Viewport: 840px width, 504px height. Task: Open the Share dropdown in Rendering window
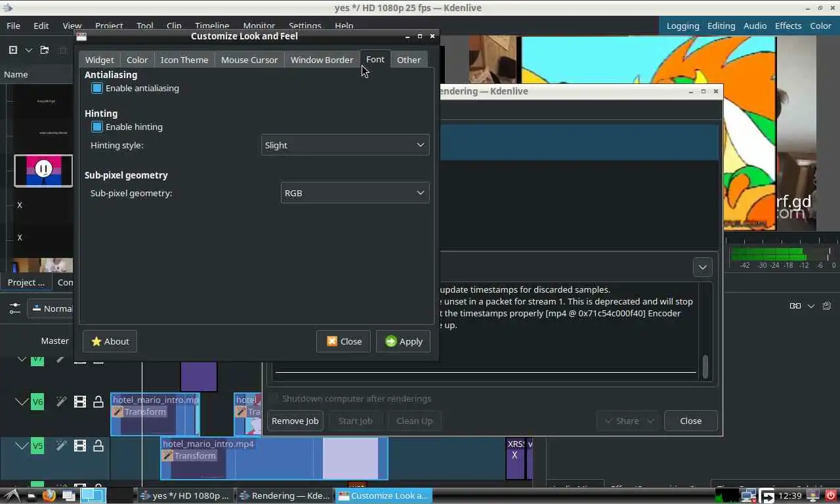coord(627,421)
